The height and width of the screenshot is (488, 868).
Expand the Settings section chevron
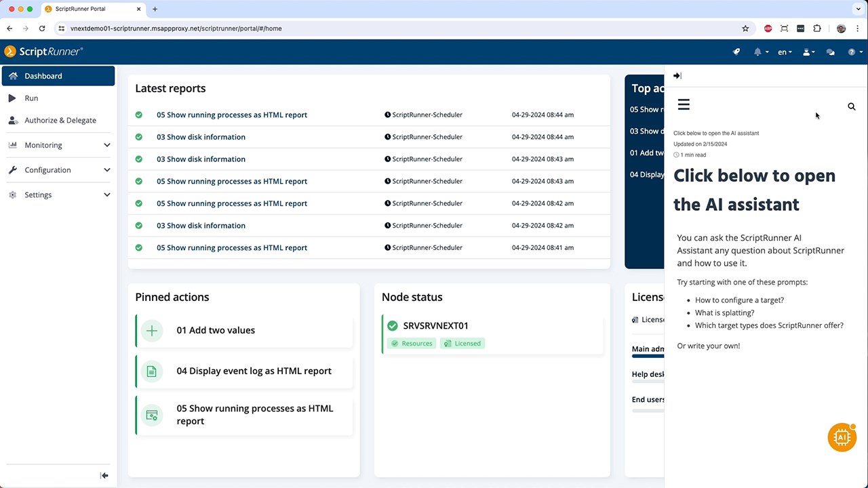point(107,195)
